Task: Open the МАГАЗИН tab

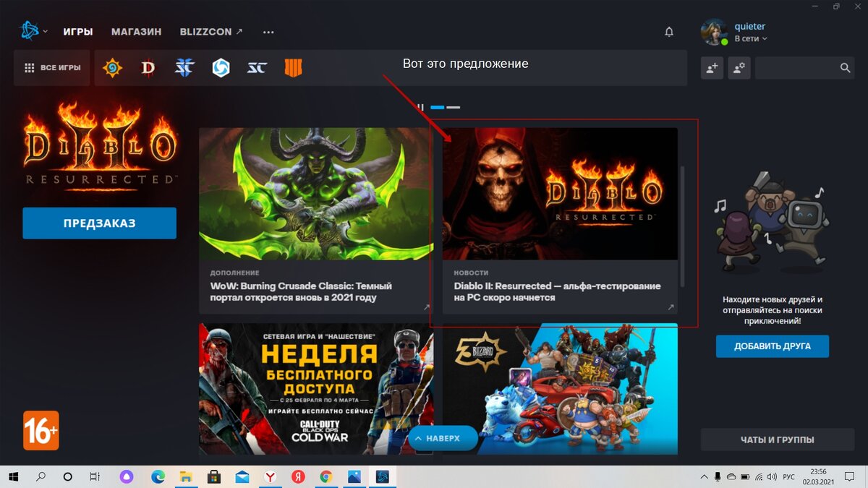Action: click(x=136, y=32)
